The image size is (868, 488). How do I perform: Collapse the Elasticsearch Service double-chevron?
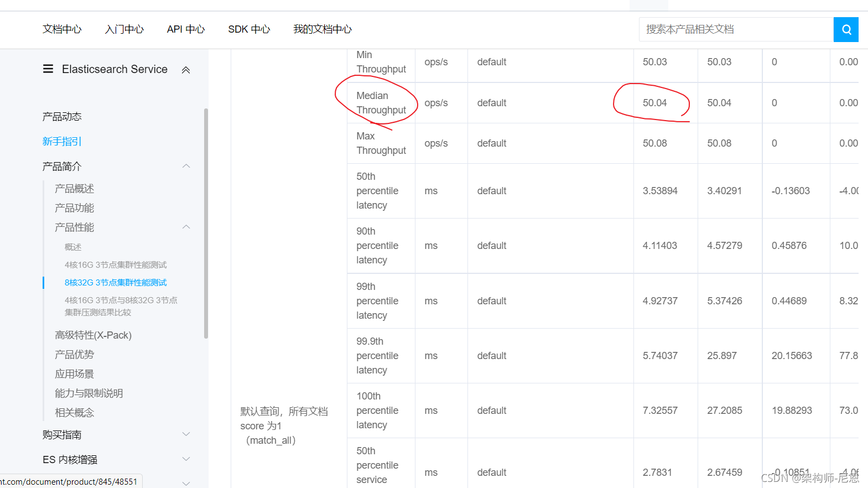point(186,70)
